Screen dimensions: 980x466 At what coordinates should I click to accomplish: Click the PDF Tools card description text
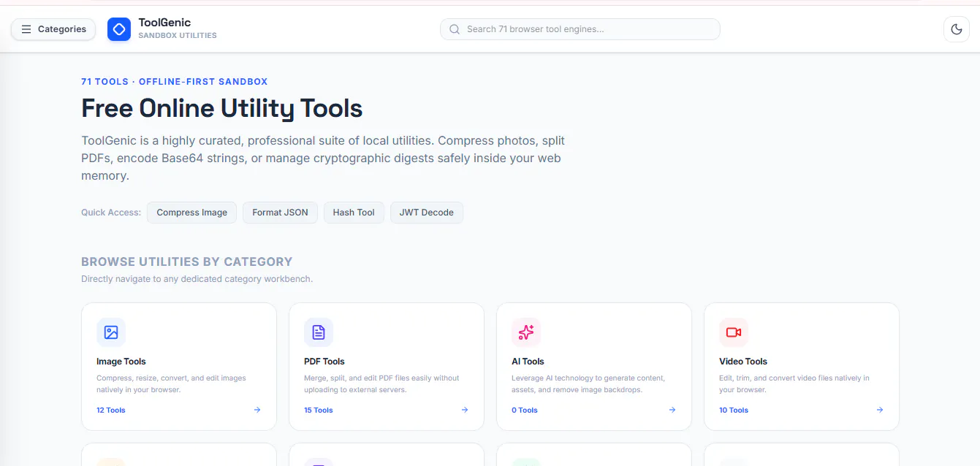click(381, 384)
